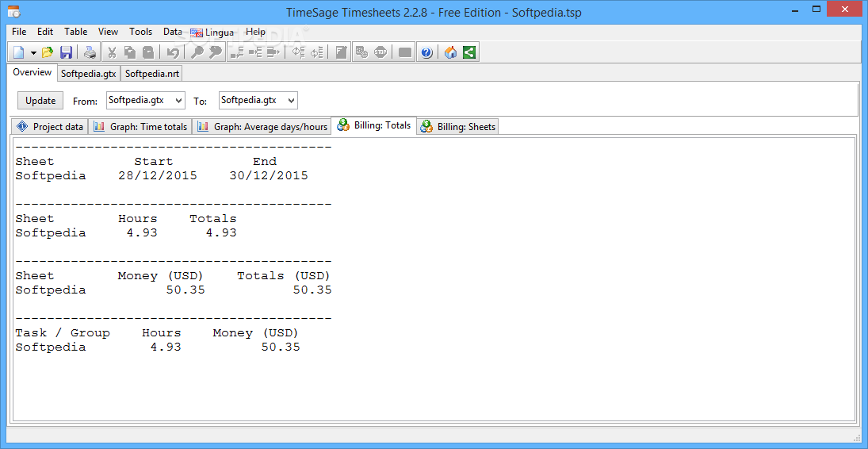Screen dimensions: 868x449
Task: Click the Find Next double magnifier icon
Action: [x=215, y=52]
